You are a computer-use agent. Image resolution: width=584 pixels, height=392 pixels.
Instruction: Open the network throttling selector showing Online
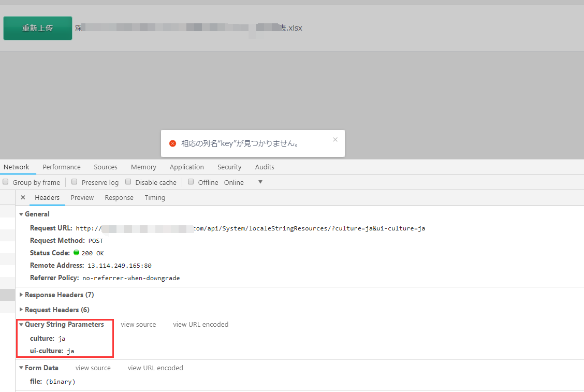[x=233, y=182]
